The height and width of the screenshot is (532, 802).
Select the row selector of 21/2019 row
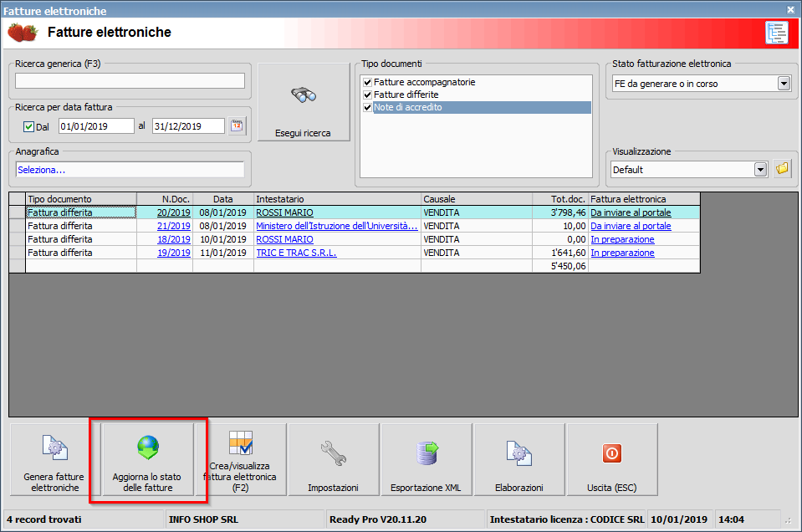pos(18,226)
